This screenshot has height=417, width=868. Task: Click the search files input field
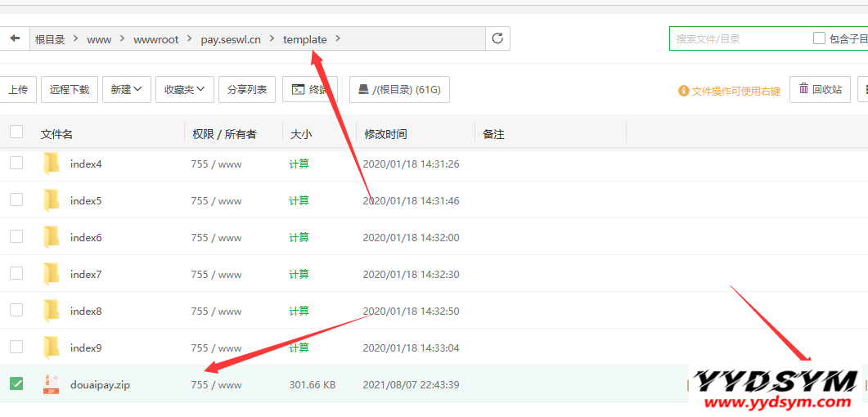(x=736, y=38)
